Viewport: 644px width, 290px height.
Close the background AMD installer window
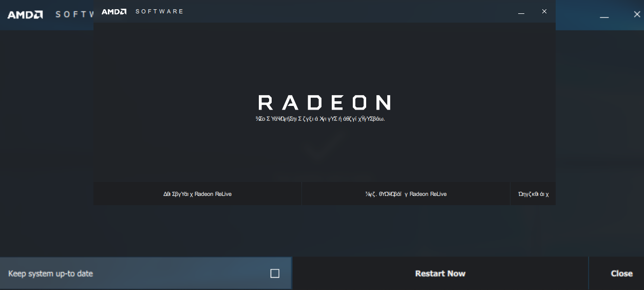pyautogui.click(x=637, y=14)
